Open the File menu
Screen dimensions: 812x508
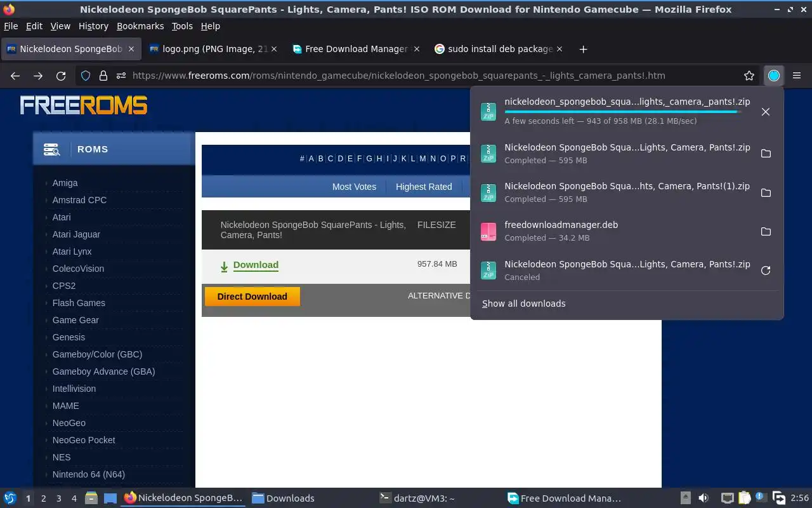(11, 26)
